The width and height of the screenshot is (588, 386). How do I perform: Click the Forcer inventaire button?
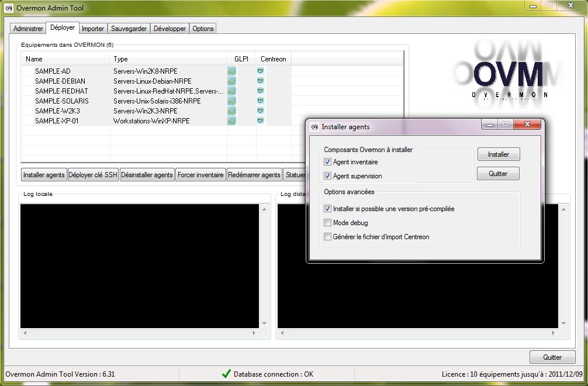point(200,175)
